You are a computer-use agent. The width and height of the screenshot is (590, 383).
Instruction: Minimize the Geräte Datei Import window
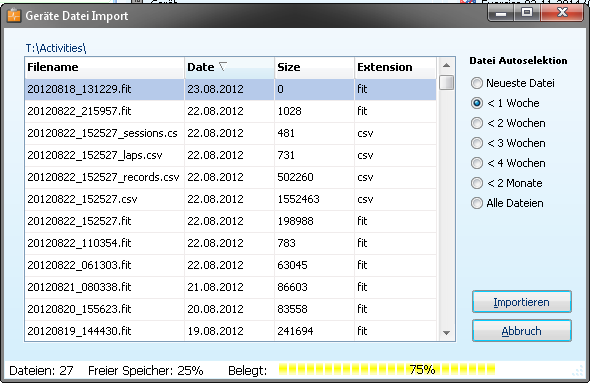click(501, 14)
